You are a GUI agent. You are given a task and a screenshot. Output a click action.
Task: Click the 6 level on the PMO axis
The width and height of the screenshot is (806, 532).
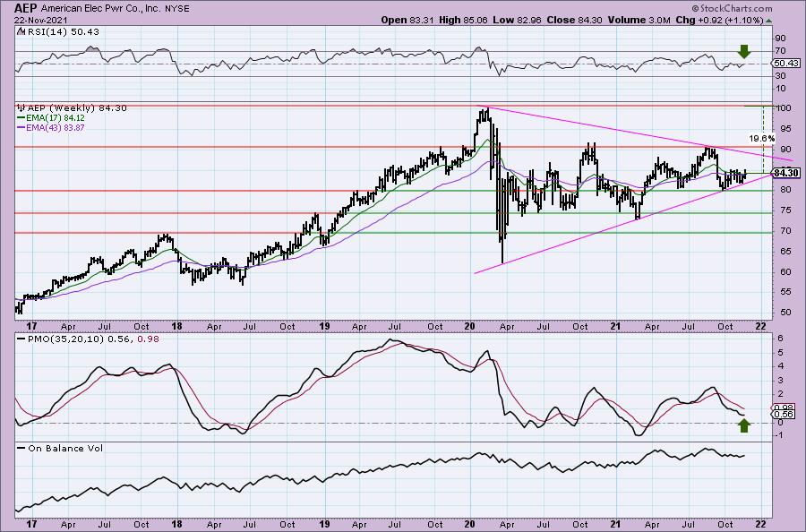pyautogui.click(x=780, y=339)
